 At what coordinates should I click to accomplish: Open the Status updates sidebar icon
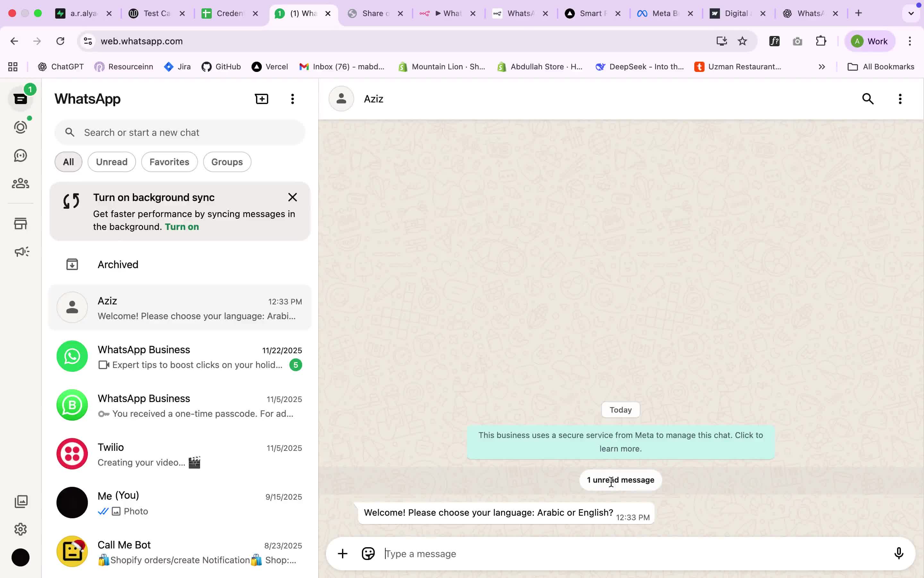(x=21, y=127)
